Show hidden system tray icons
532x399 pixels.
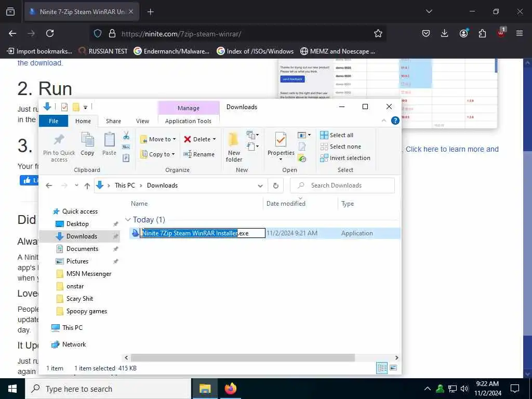pos(428,389)
